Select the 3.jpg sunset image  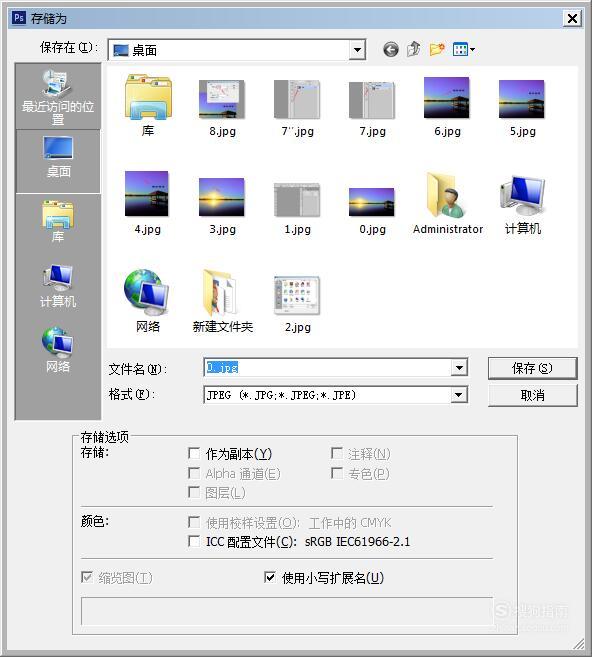coord(222,206)
